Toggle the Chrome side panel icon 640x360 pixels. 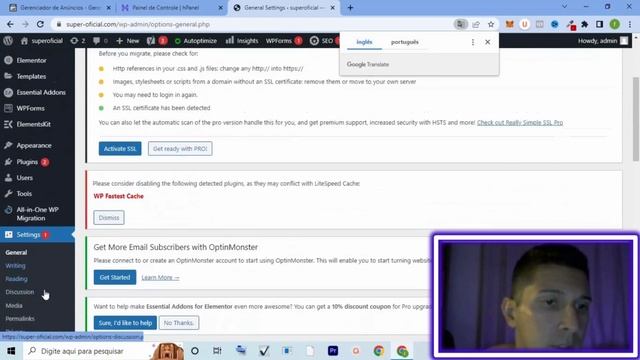click(x=600, y=24)
